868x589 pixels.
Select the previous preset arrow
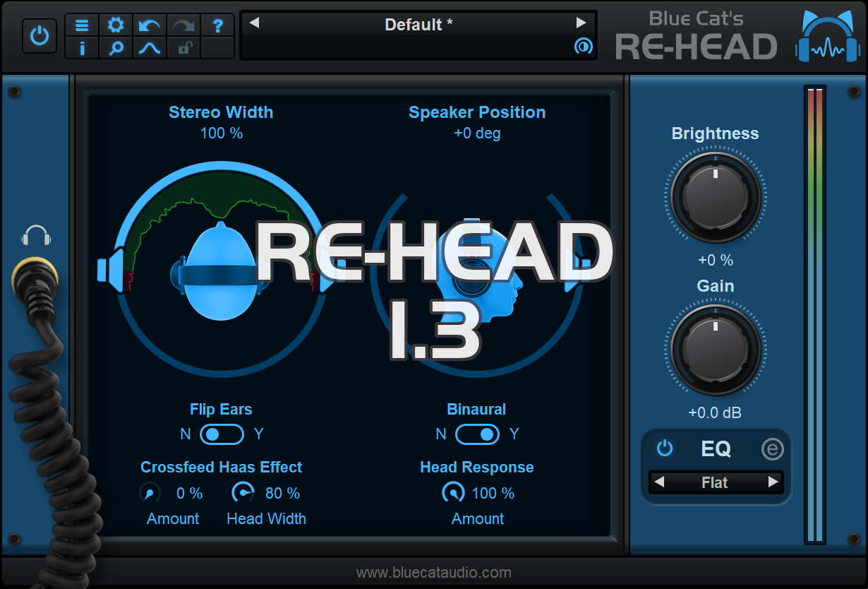pos(254,23)
